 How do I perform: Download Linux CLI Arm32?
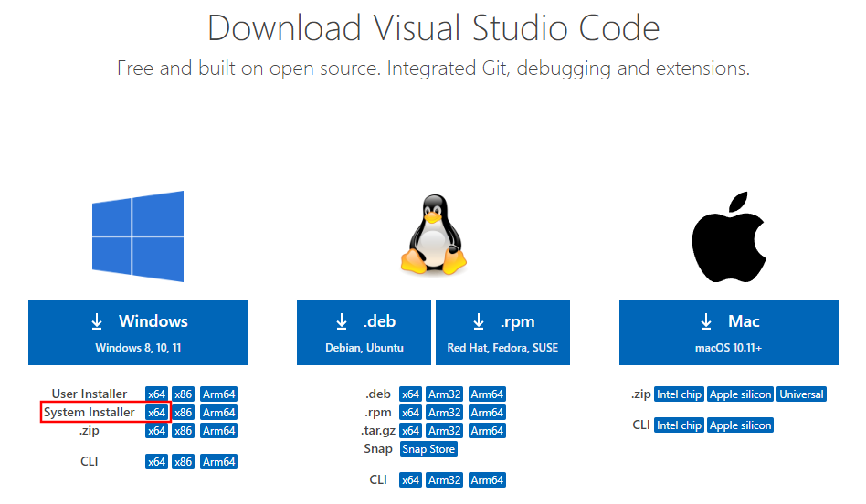[x=445, y=479]
